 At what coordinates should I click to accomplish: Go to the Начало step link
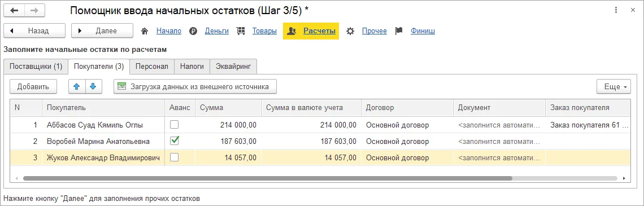[169, 31]
